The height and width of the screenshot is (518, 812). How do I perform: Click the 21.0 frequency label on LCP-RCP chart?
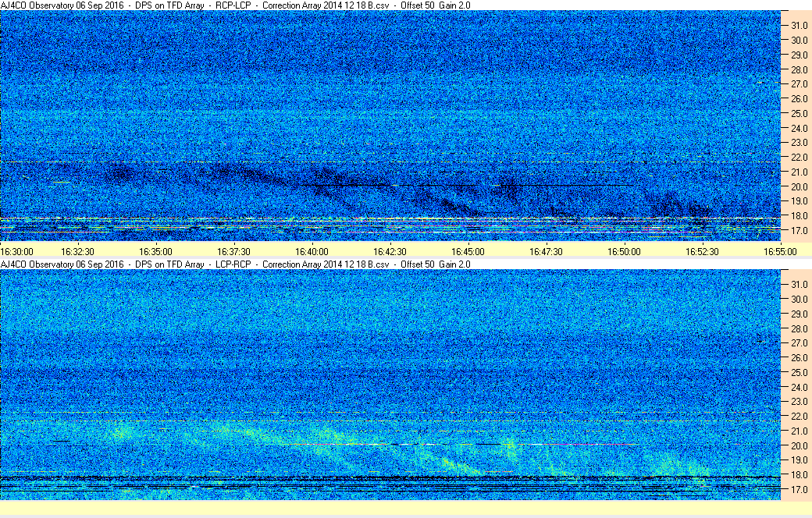pos(799,431)
